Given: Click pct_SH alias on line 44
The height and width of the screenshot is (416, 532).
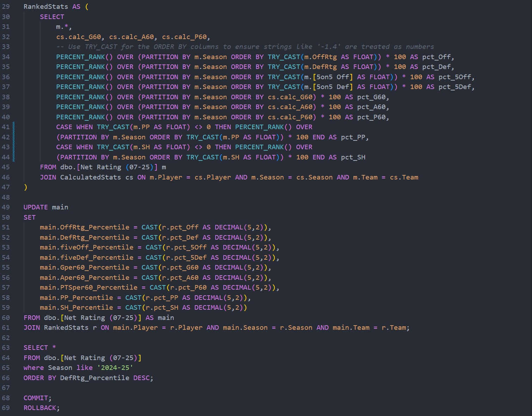Looking at the screenshot, I should 353,157.
